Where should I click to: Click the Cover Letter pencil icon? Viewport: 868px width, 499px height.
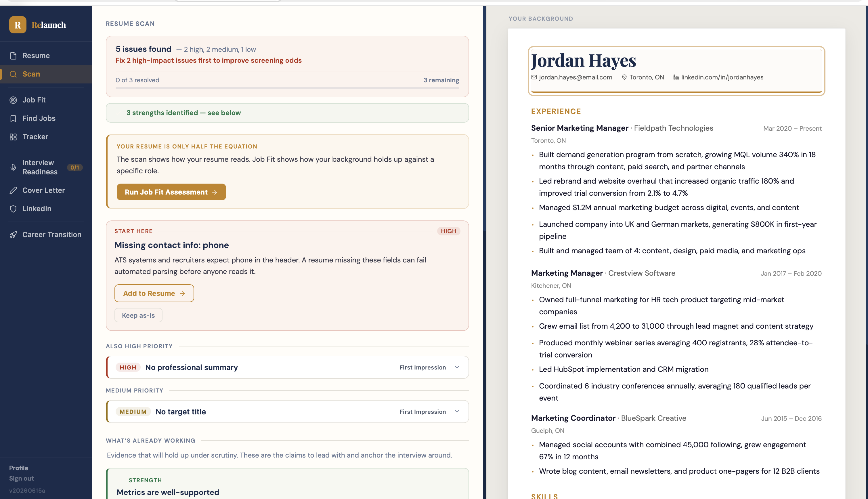coord(13,190)
